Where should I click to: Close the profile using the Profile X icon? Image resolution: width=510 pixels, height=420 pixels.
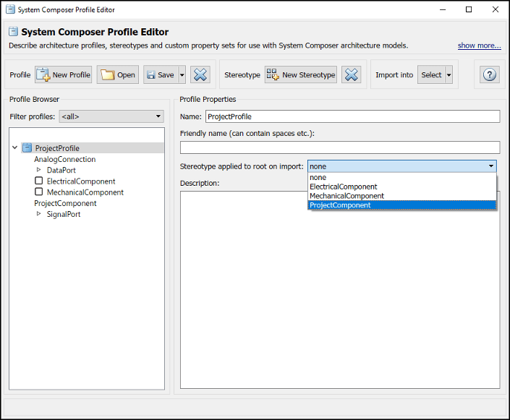[x=200, y=74]
